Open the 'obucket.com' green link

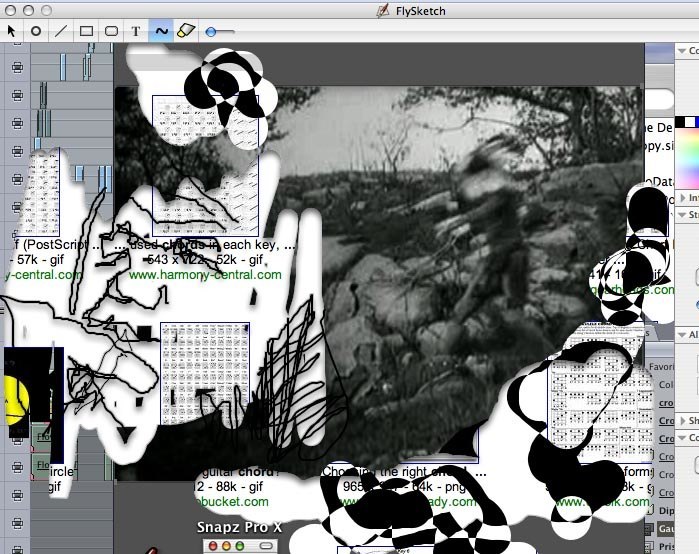(232, 502)
